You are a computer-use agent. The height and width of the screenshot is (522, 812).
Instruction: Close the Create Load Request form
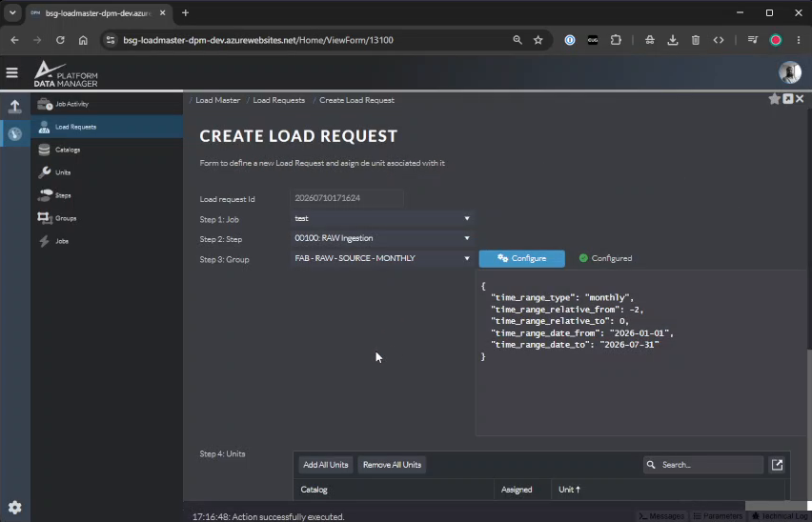pos(800,99)
